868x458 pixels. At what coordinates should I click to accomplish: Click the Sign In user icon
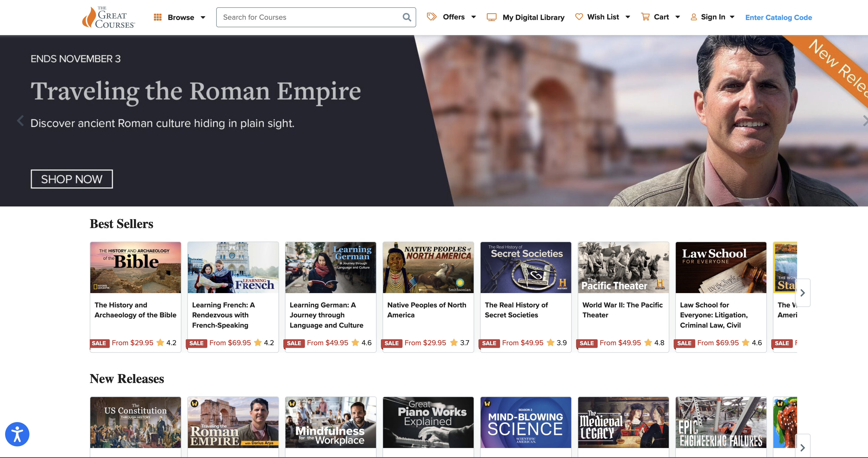(x=693, y=17)
